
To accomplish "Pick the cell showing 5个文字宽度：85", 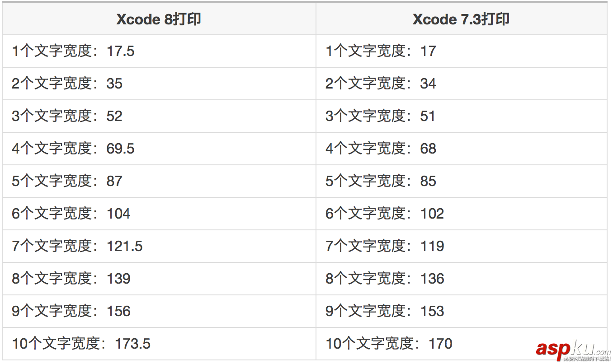I will point(381,181).
